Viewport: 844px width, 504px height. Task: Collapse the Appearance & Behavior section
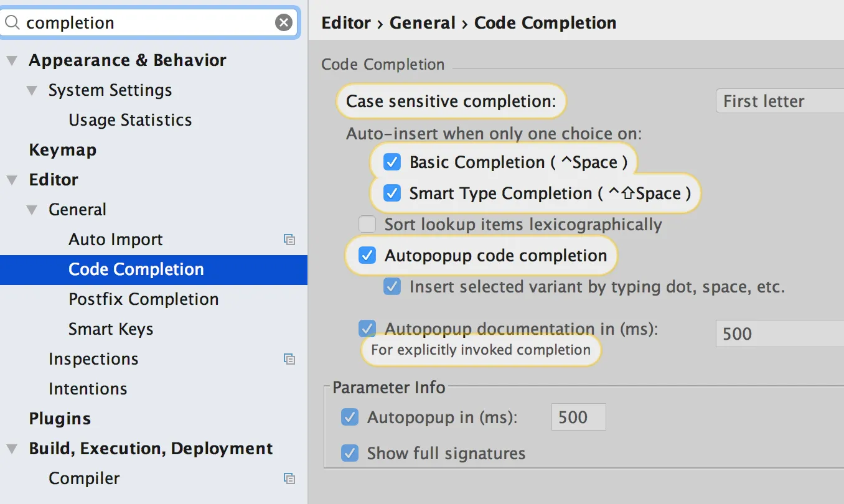(12, 60)
